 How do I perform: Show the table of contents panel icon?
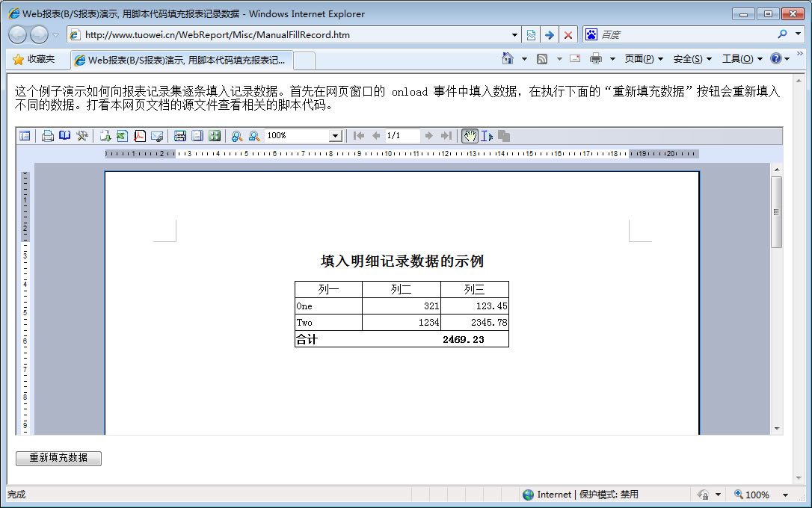25,136
